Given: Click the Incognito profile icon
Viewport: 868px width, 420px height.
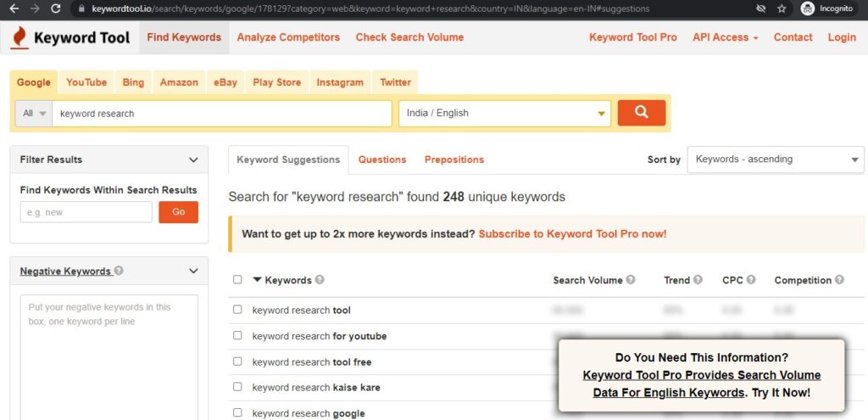Looking at the screenshot, I should click(x=808, y=8).
